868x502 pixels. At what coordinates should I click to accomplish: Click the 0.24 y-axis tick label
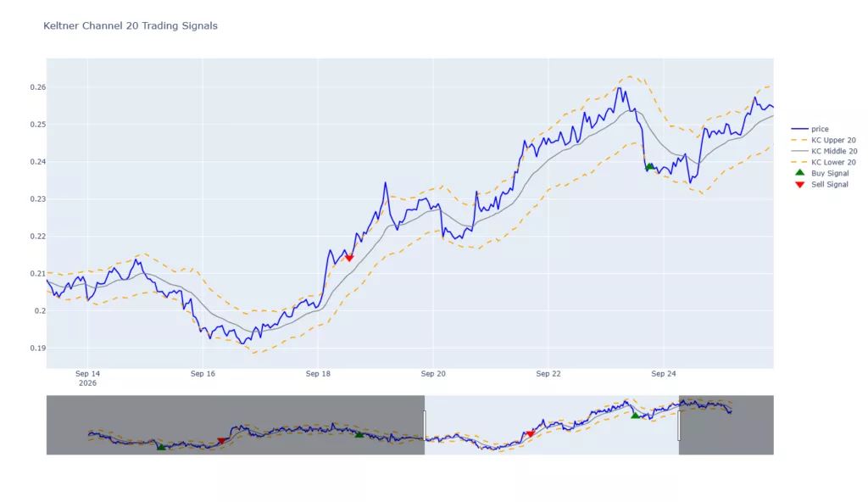coord(38,162)
